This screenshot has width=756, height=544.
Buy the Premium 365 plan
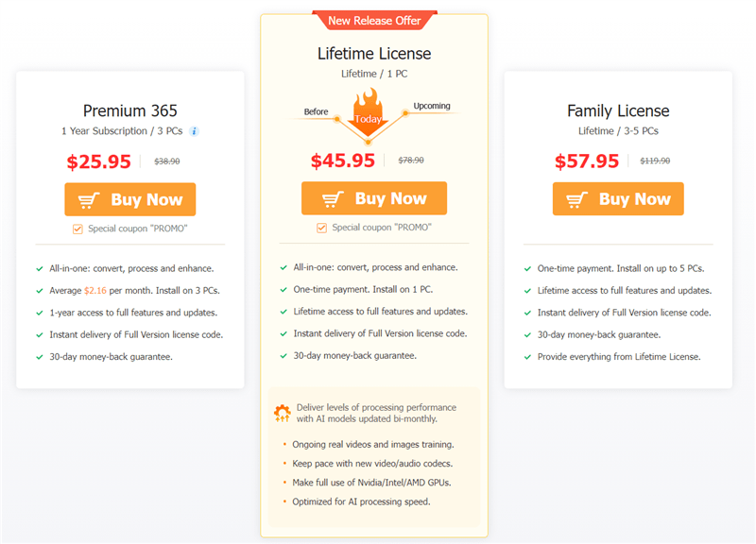(x=130, y=199)
